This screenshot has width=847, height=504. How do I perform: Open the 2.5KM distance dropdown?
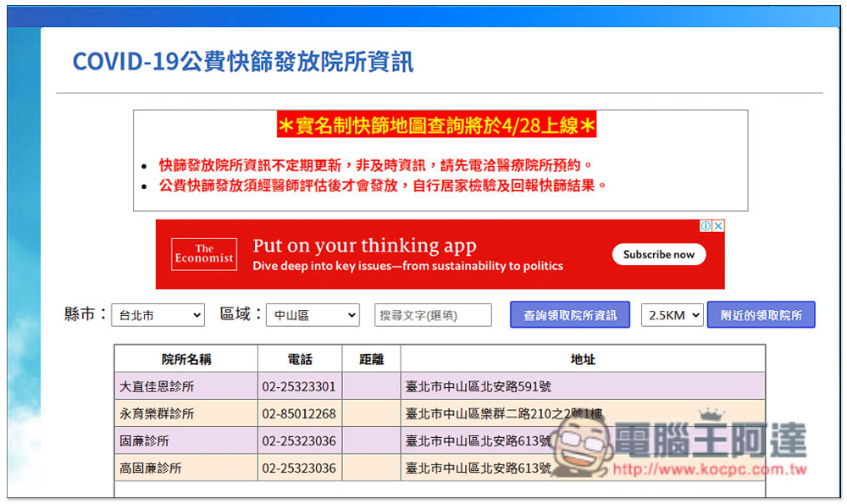coord(673,315)
